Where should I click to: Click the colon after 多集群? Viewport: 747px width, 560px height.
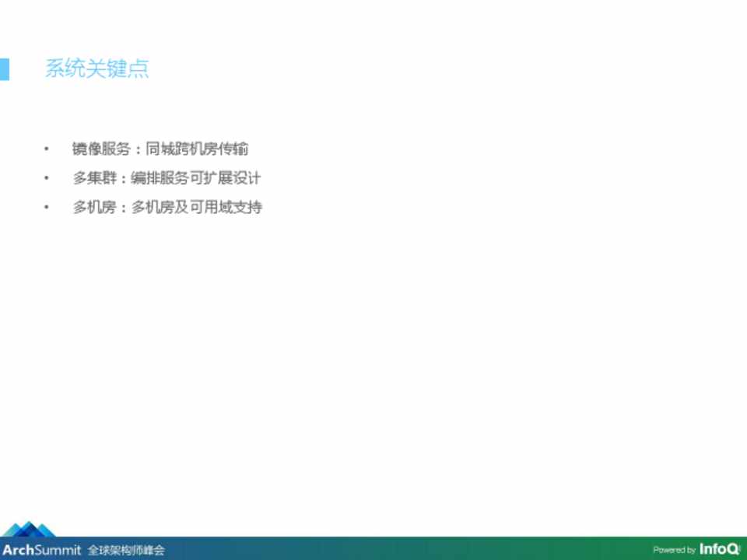[x=123, y=179]
